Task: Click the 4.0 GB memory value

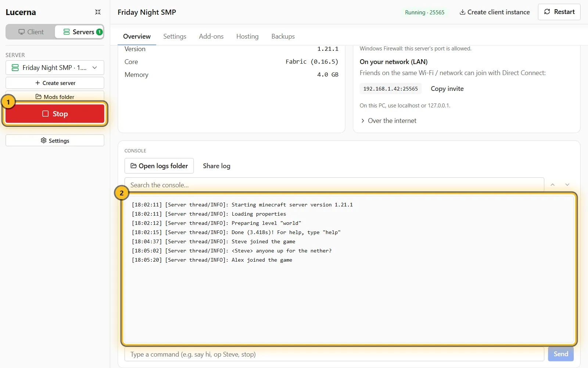Action: (x=328, y=74)
